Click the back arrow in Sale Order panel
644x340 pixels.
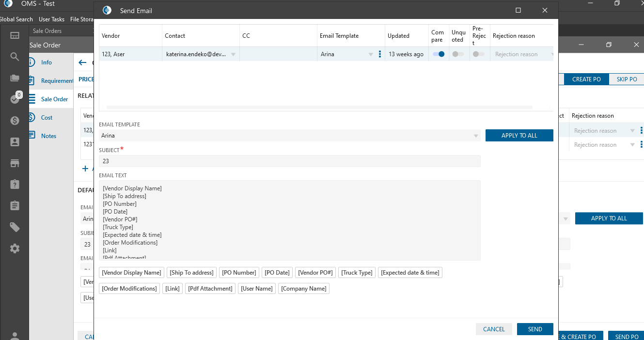tap(82, 62)
